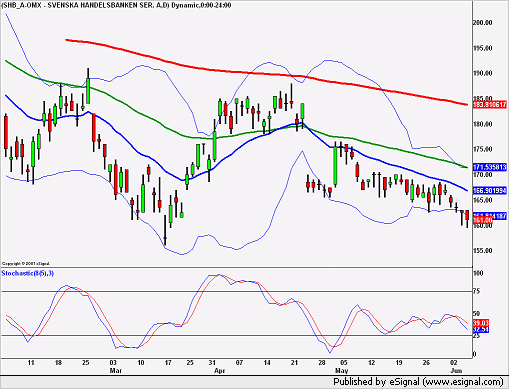
Task: Click the 175.00 price axis label
Action: (482, 149)
